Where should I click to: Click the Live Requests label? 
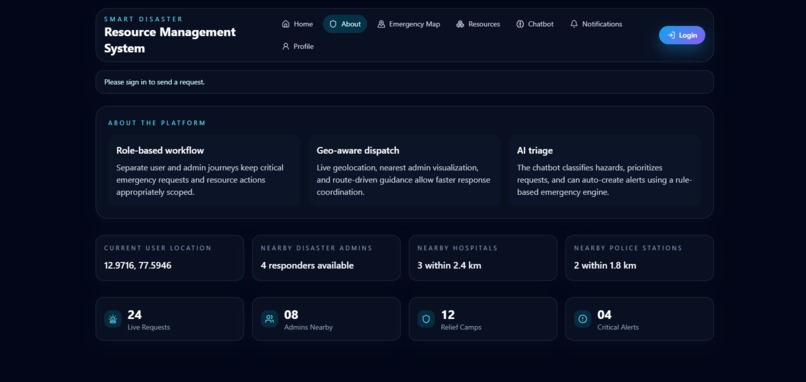tap(149, 328)
